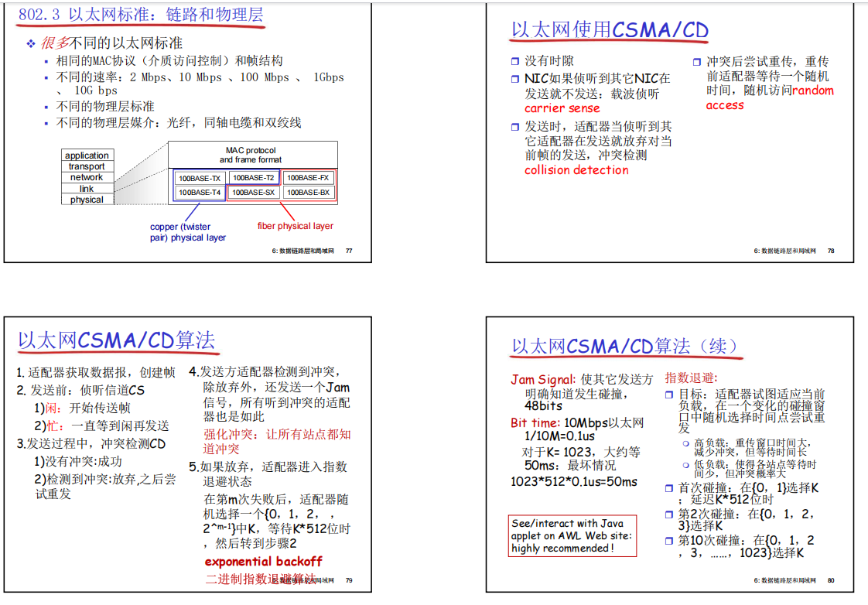Click the red label 'Jam Signal:'
868x605 pixels.
click(543, 380)
